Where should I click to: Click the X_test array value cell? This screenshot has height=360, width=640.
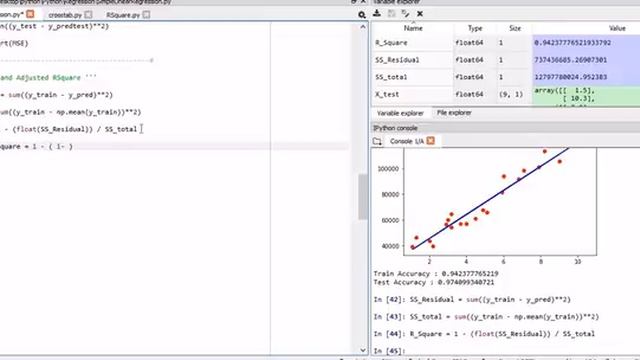pos(586,96)
